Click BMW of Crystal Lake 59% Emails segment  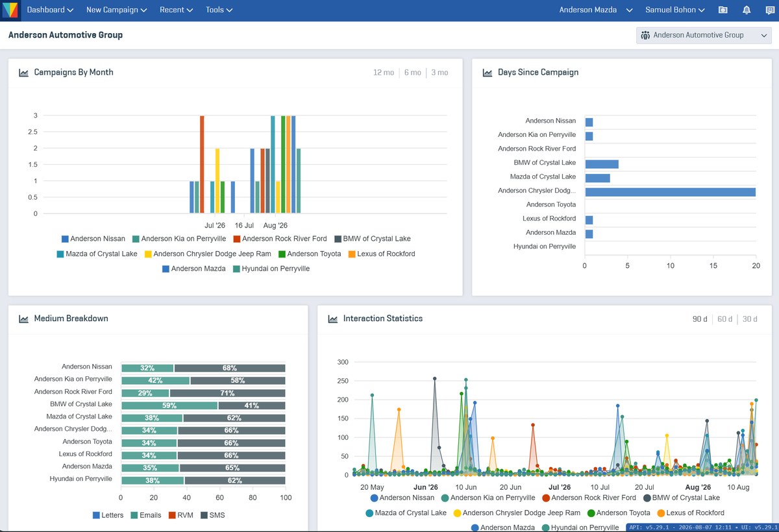tap(169, 405)
